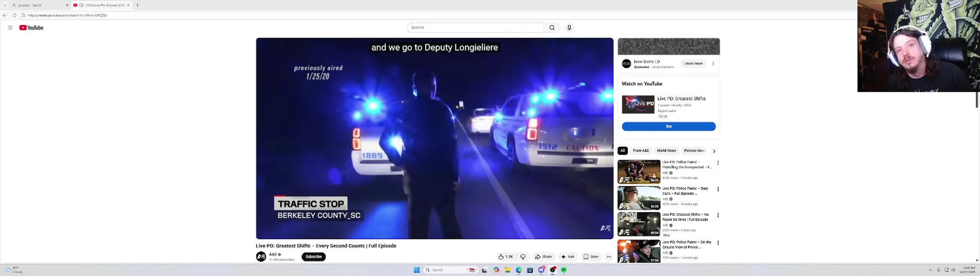Open the weather widget on taskbar
The image size is (980, 276).
pyautogui.click(x=14, y=270)
